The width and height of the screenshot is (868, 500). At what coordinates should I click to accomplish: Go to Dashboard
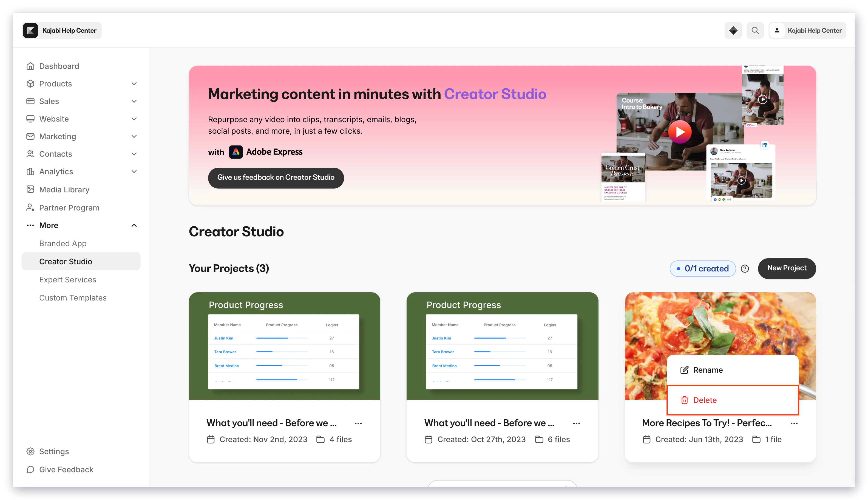click(x=59, y=66)
